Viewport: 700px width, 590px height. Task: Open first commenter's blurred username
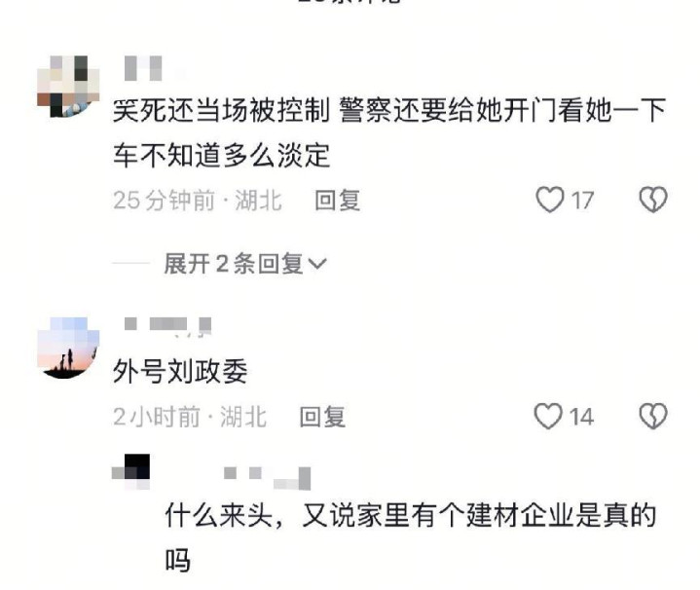coord(143,68)
